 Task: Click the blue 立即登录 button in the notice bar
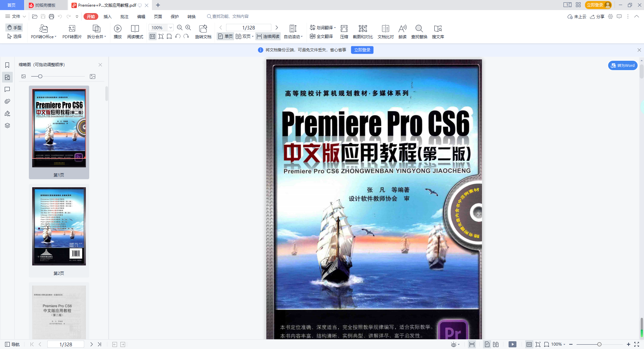pyautogui.click(x=362, y=50)
